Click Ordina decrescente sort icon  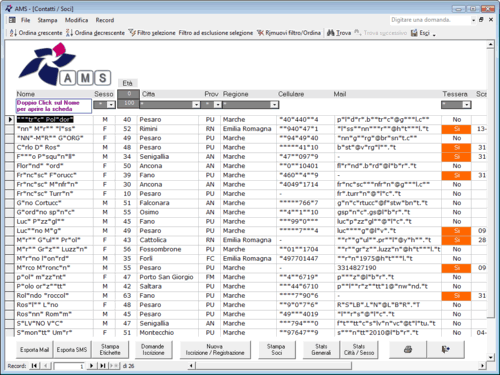[x=69, y=33]
